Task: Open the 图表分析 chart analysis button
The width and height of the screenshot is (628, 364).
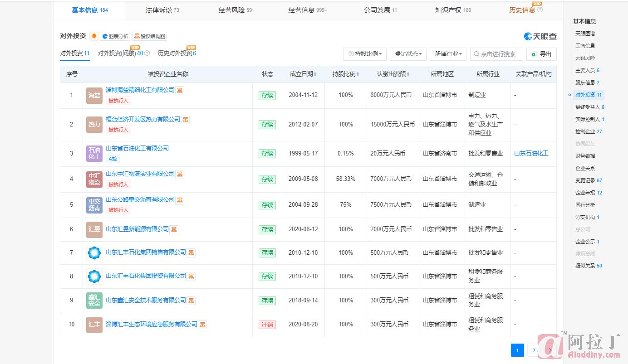Action: pos(115,36)
